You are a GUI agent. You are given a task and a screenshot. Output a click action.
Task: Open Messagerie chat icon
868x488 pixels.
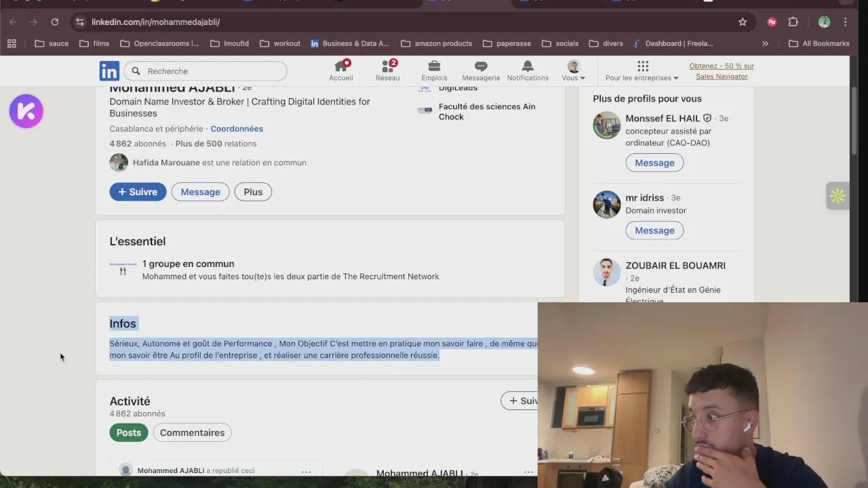(481, 70)
